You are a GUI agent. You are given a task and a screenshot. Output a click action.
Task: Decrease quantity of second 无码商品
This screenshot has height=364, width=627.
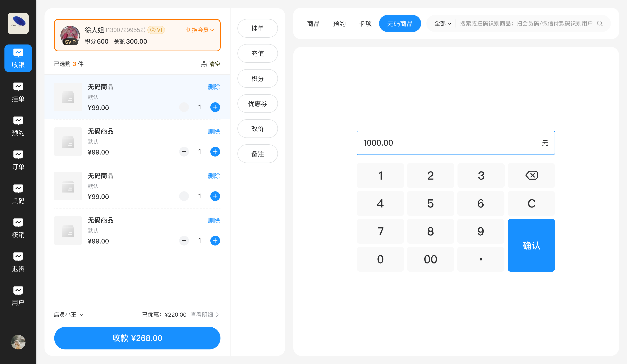(x=184, y=152)
